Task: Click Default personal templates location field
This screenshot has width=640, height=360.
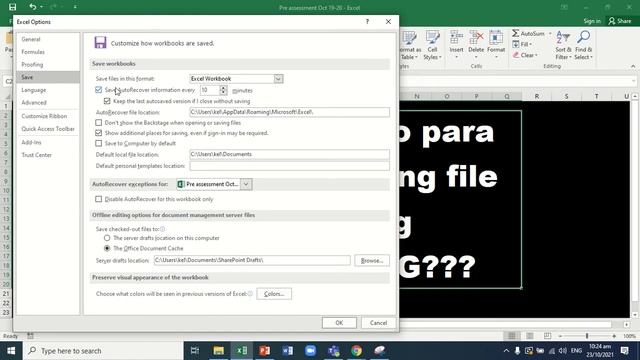Action: [x=289, y=166]
